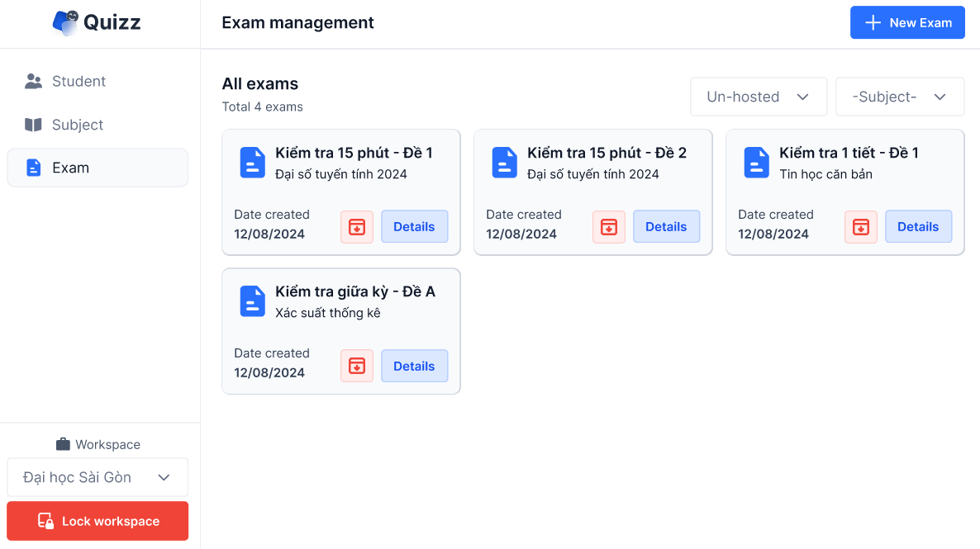Go to the Student page in sidebar
980x549 pixels.
click(x=78, y=81)
